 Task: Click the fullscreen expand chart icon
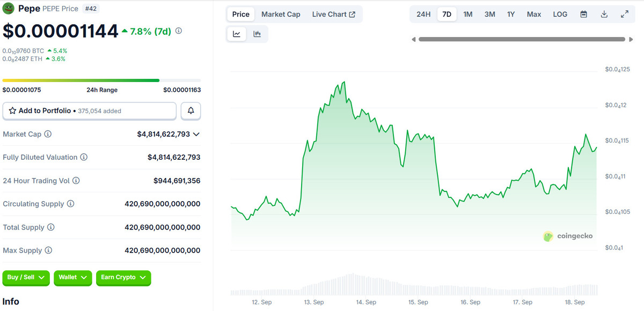(625, 14)
